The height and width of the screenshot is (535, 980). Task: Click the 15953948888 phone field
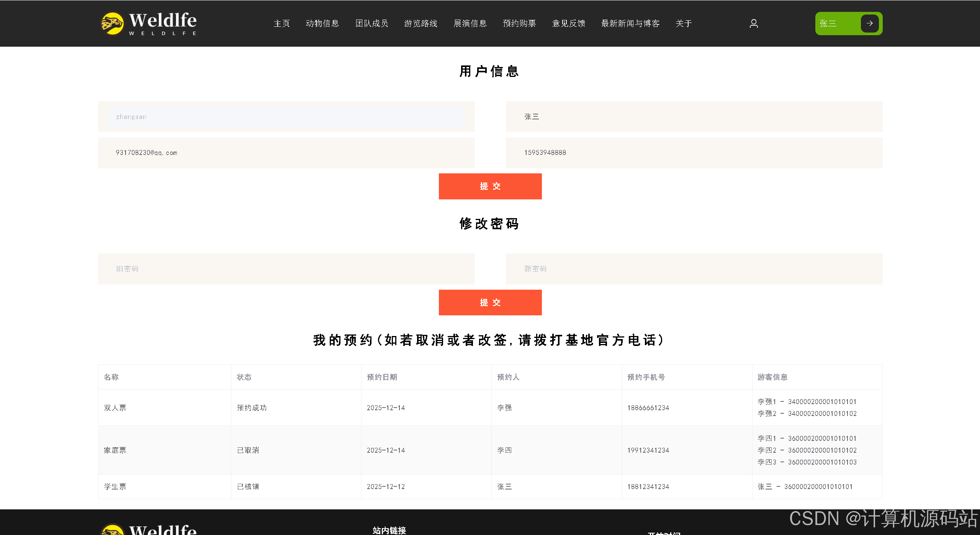pyautogui.click(x=694, y=153)
